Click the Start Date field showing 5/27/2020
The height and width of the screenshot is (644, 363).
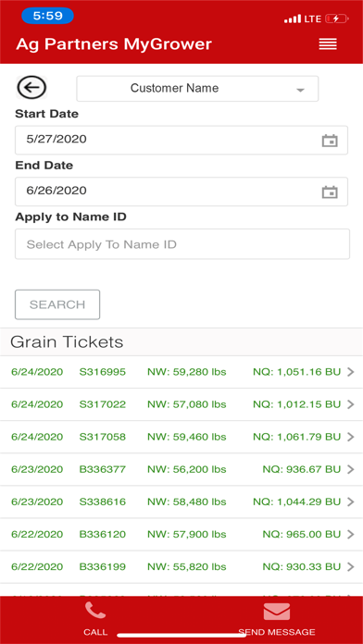pyautogui.click(x=181, y=140)
